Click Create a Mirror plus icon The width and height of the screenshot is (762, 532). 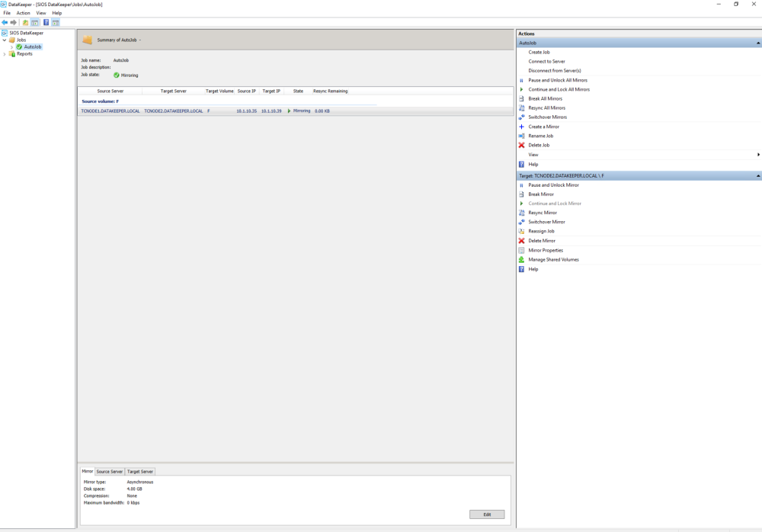[x=521, y=127]
